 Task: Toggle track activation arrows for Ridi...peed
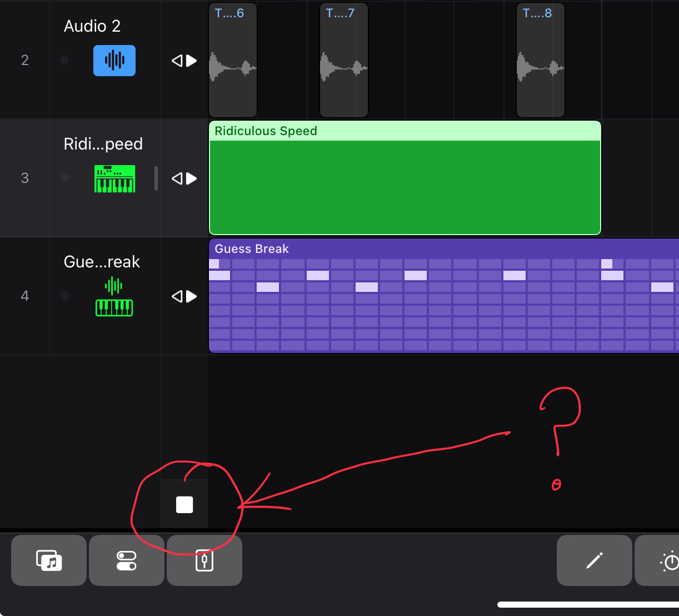coord(184,178)
